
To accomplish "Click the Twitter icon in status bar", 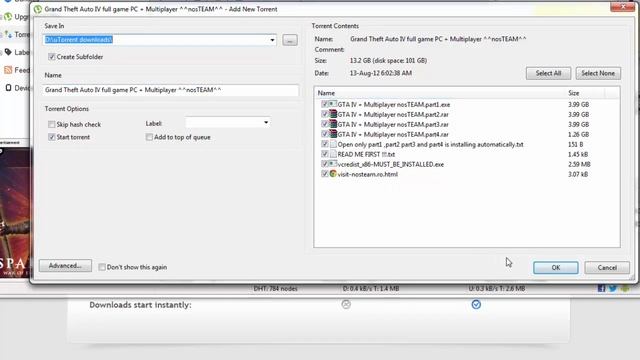I will tap(613, 288).
